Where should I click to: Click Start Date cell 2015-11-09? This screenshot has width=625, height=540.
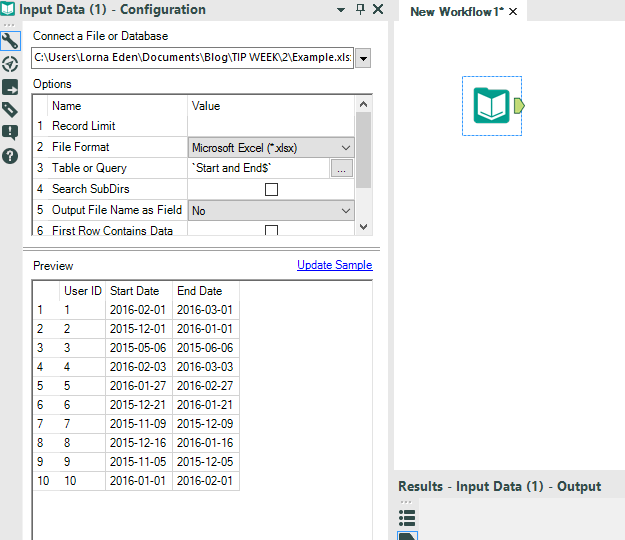(138, 424)
